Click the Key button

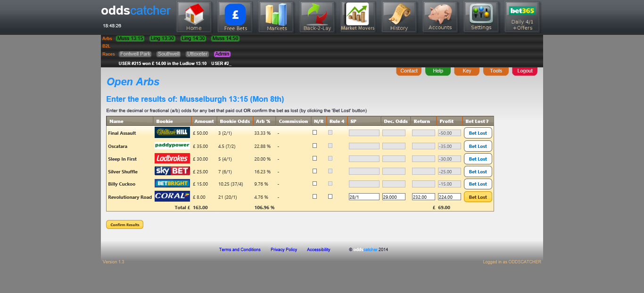467,71
